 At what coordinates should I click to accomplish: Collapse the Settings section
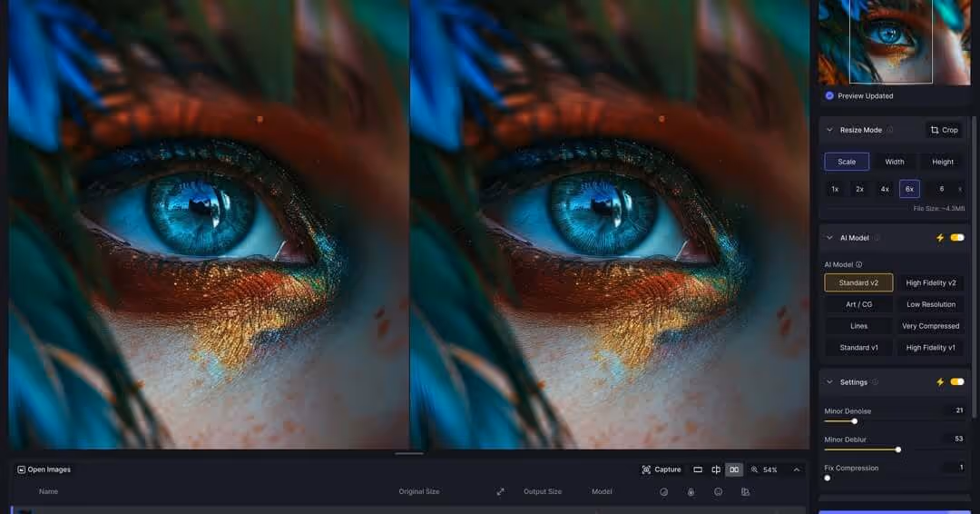tap(829, 382)
